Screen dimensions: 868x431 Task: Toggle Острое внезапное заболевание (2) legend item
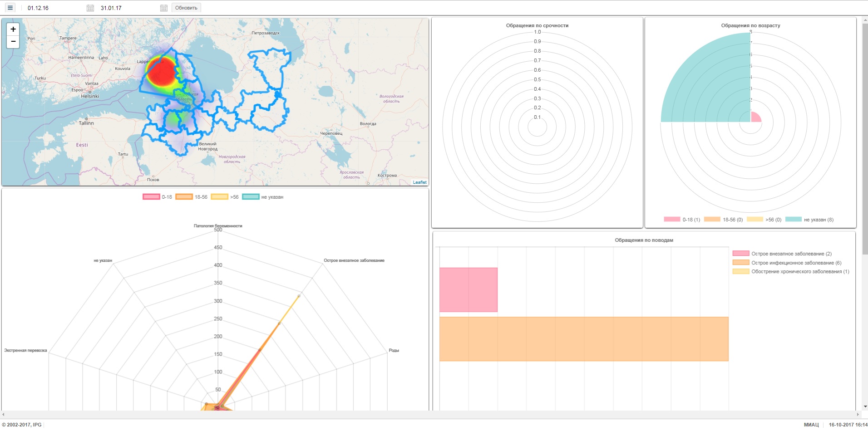(x=782, y=254)
